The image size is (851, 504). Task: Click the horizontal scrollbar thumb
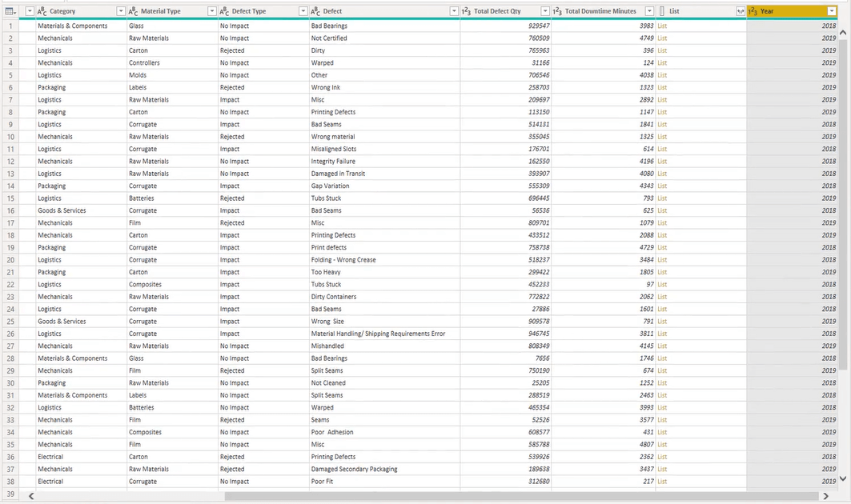point(521,496)
